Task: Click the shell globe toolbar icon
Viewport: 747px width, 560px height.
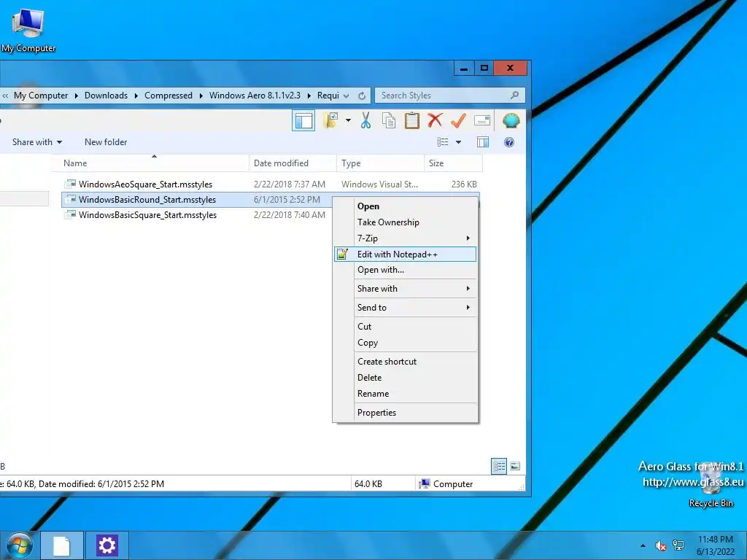Action: [x=511, y=120]
